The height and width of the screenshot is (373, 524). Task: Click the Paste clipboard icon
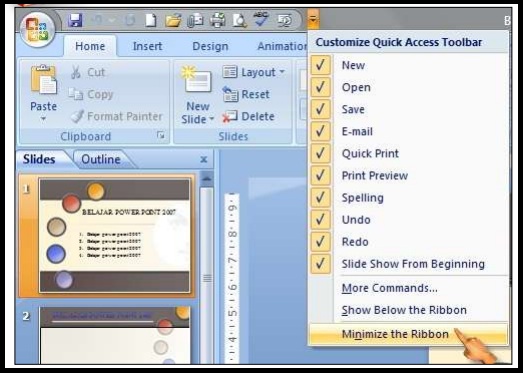pyautogui.click(x=44, y=80)
